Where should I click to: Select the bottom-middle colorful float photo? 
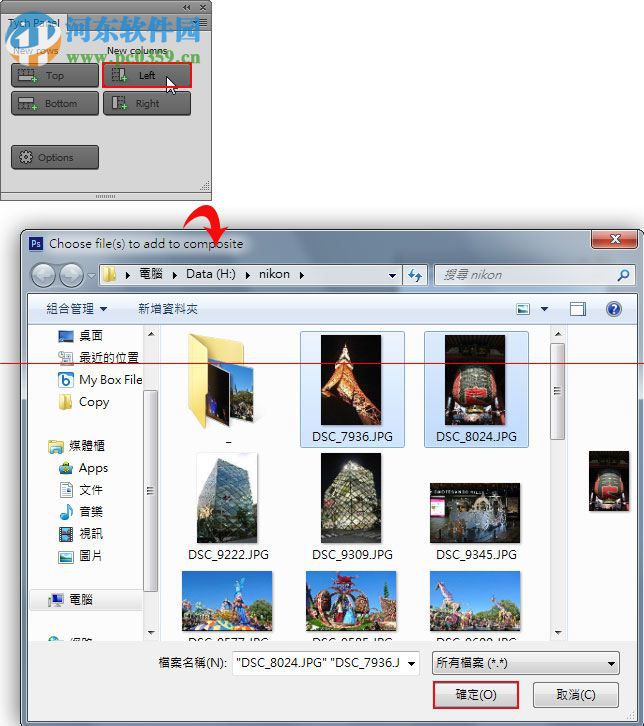351,601
